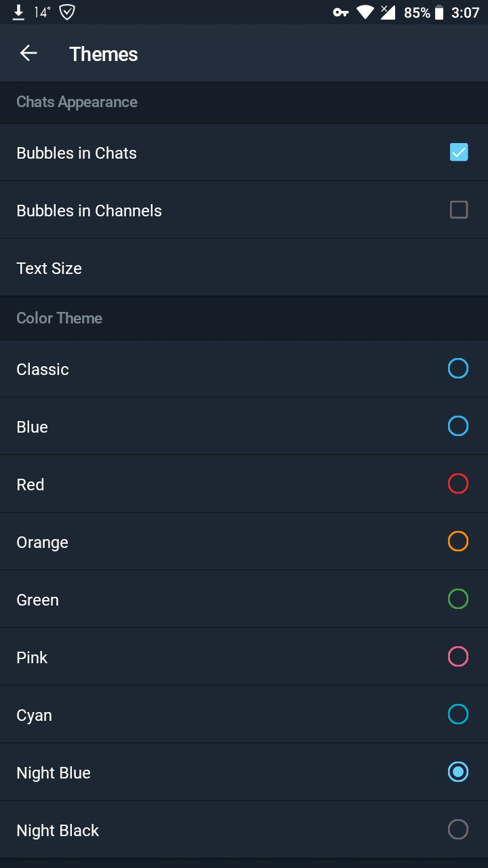Pick the Orange color theme
This screenshot has height=868, width=488.
click(x=458, y=542)
